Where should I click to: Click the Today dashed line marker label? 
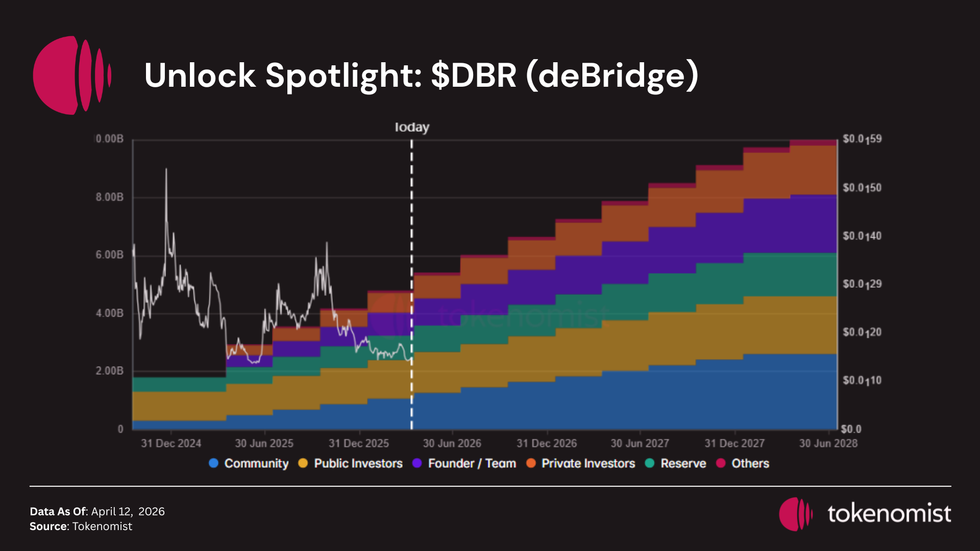click(411, 127)
